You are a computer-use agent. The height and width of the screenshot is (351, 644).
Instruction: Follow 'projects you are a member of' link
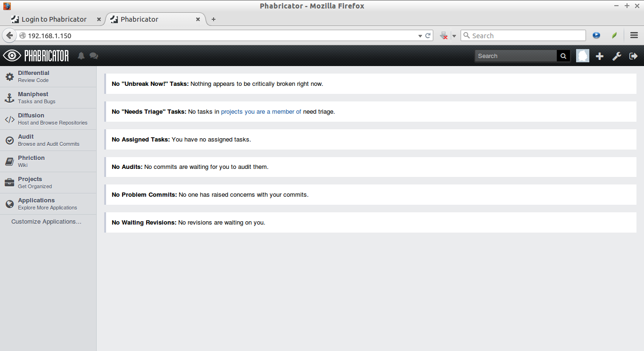[261, 112]
